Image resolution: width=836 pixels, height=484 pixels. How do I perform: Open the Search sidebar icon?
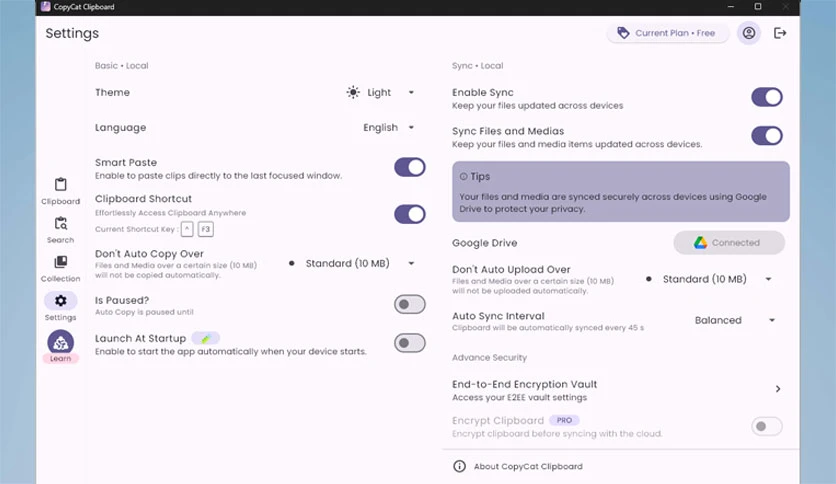click(61, 223)
